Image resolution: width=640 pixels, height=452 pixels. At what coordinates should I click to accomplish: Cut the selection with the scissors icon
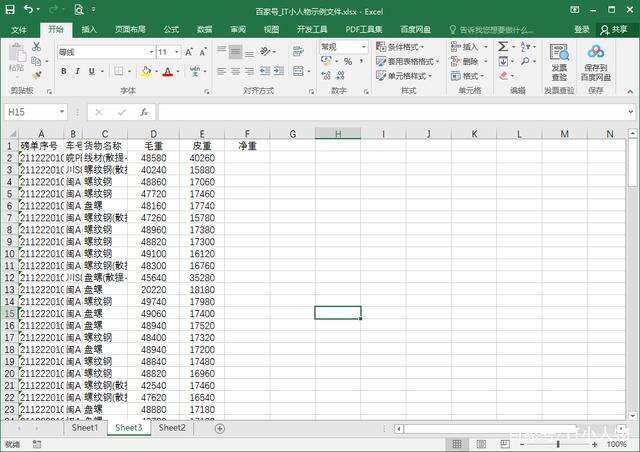(36, 47)
